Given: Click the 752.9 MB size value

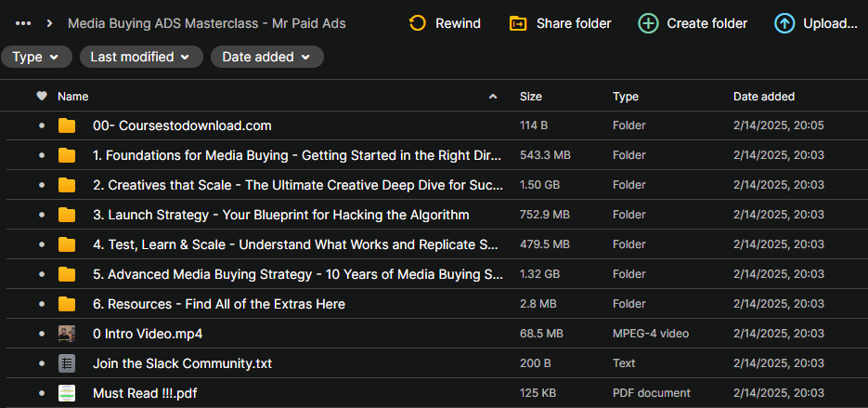Looking at the screenshot, I should pos(545,215).
